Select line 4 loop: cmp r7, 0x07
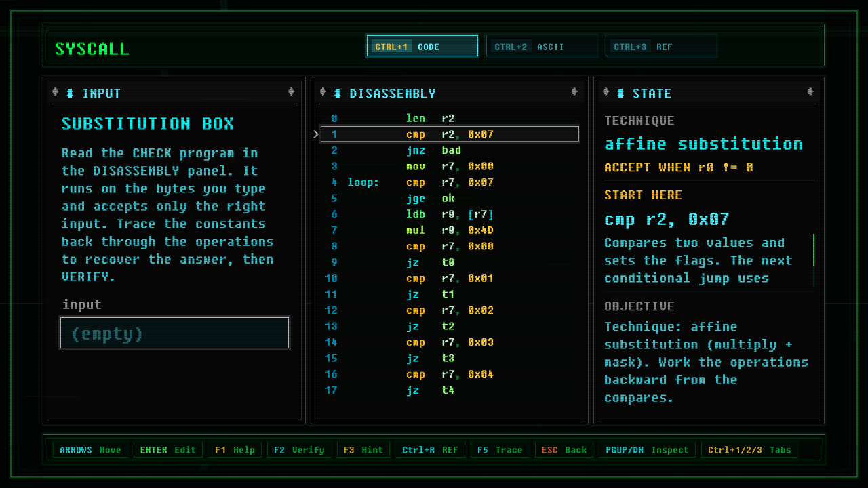This screenshot has height=488, width=868. [x=450, y=182]
